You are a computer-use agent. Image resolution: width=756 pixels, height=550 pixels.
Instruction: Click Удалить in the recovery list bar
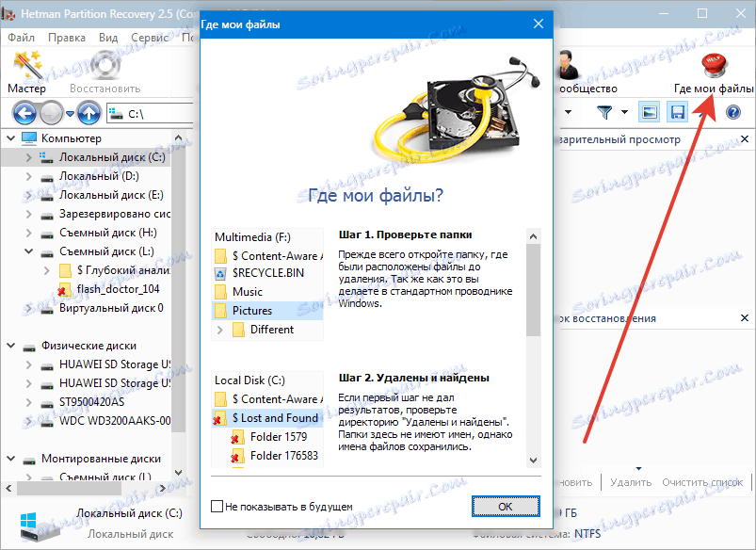[631, 482]
